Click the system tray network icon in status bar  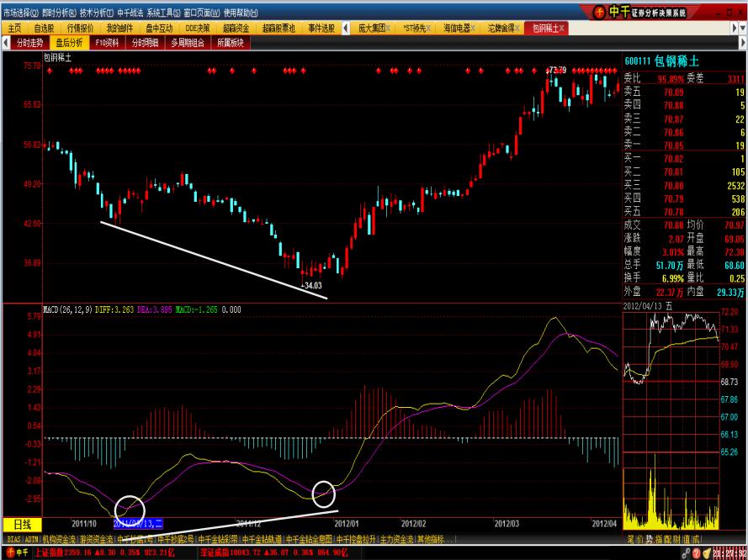pos(687,553)
